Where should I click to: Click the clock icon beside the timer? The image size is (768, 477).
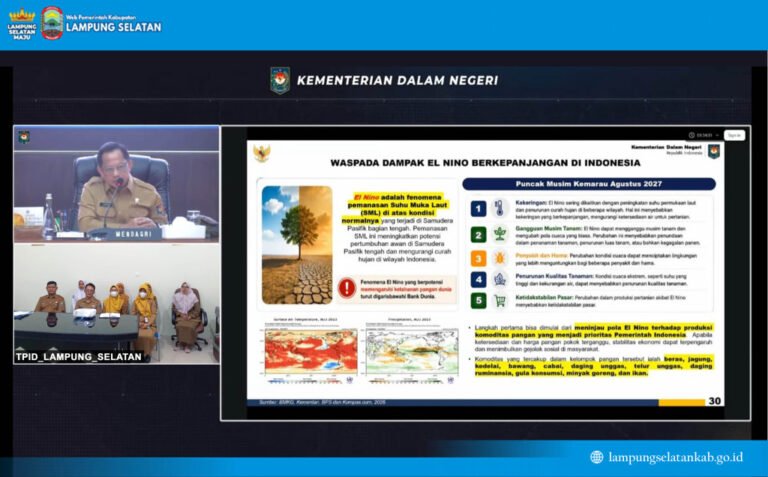[x=692, y=135]
